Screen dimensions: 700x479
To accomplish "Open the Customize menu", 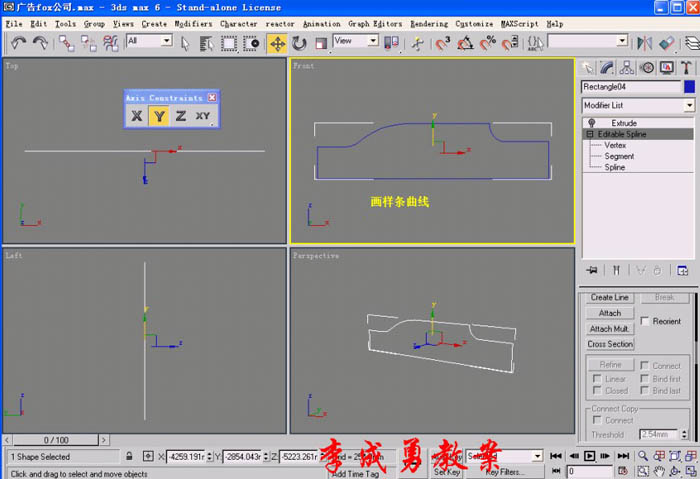I will coord(474,24).
